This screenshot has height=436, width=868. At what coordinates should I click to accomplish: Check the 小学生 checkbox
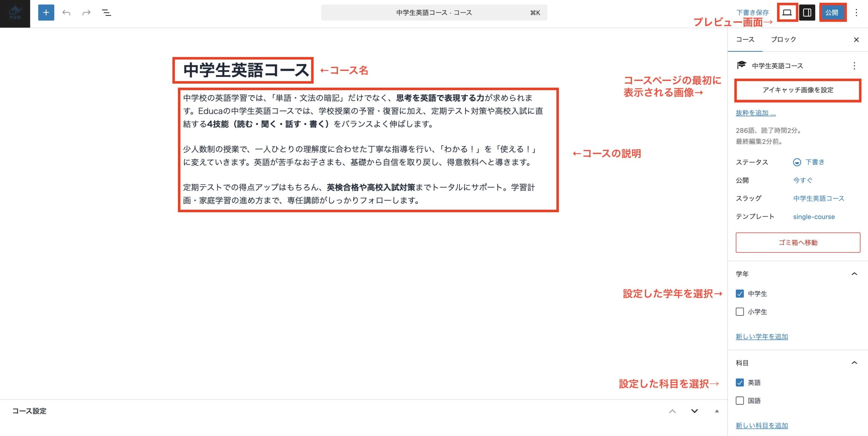point(740,312)
